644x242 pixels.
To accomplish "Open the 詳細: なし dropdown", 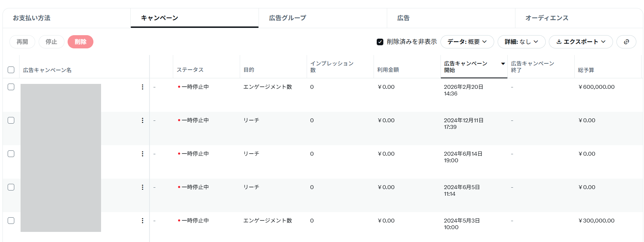I will [x=521, y=42].
